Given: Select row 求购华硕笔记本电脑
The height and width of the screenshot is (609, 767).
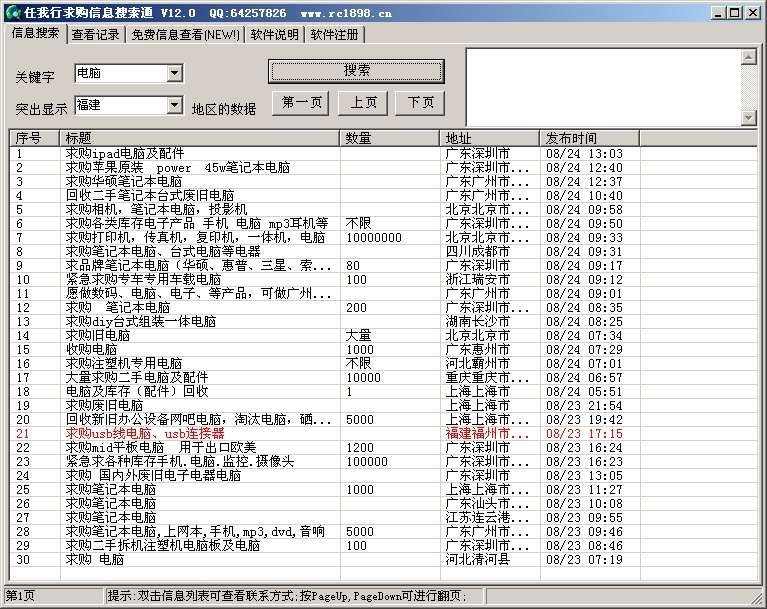Looking at the screenshot, I should 384,181.
